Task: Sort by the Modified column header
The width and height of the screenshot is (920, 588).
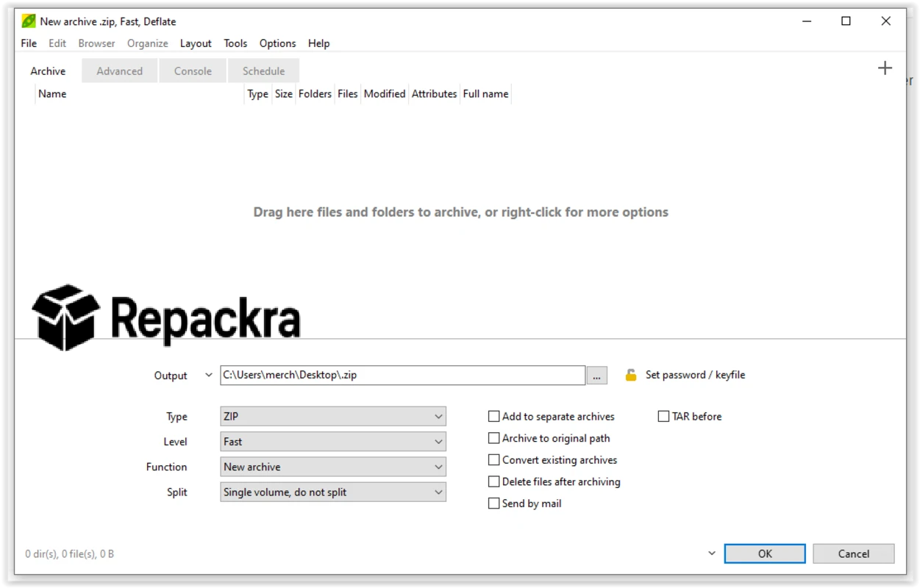Action: pyautogui.click(x=385, y=94)
